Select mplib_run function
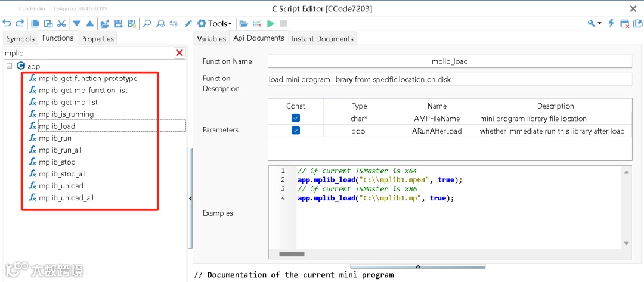This screenshot has height=282, width=644. click(55, 138)
